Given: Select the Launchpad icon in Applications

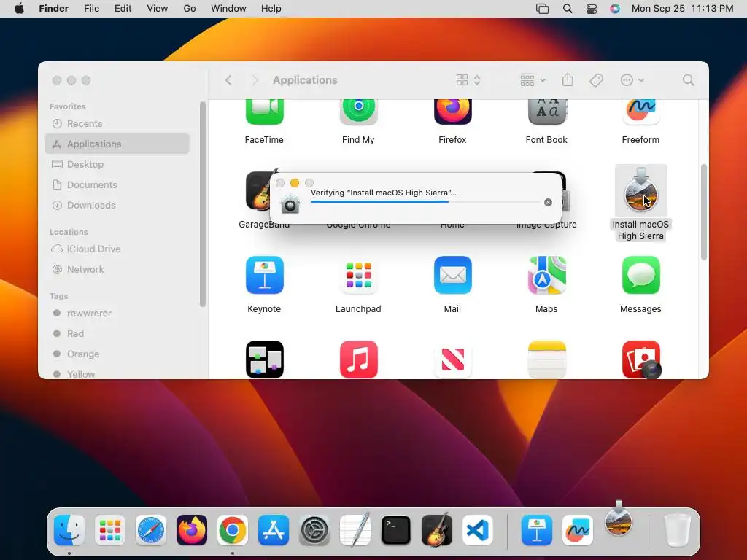Looking at the screenshot, I should [359, 275].
